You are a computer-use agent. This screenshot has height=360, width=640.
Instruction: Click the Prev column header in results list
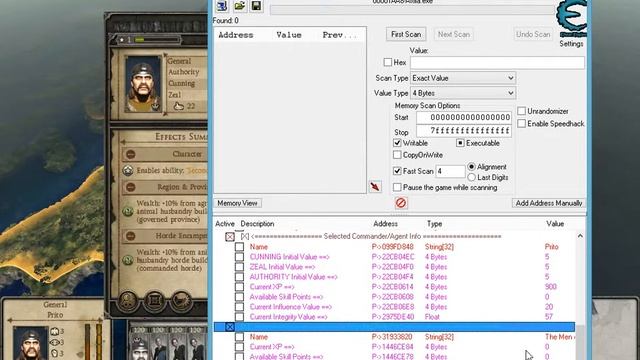(339, 35)
